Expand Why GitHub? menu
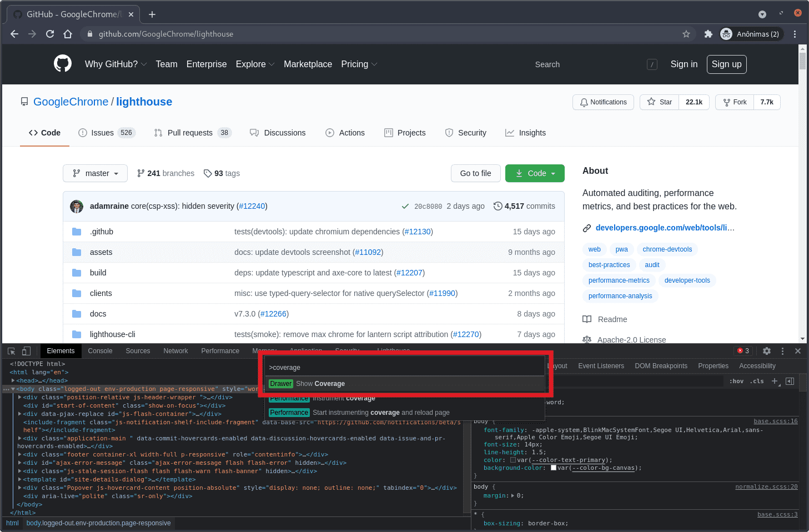Viewport: 809px width, 532px height. [115, 64]
